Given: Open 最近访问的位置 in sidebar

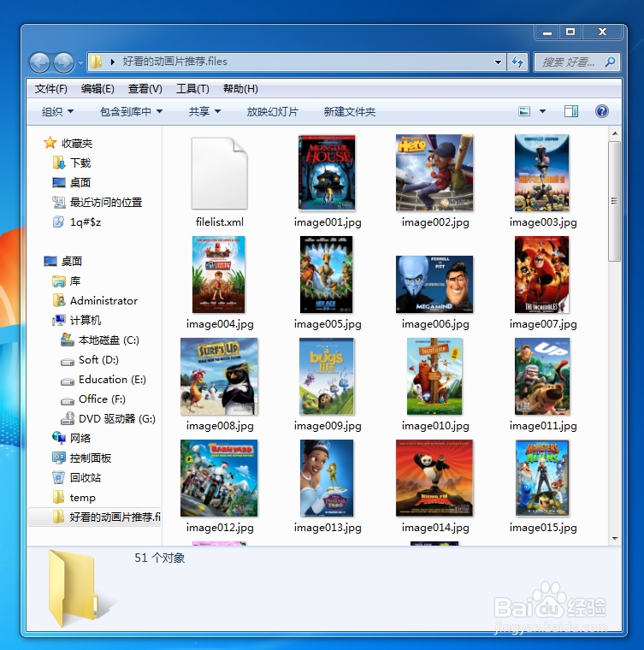Looking at the screenshot, I should click(97, 203).
